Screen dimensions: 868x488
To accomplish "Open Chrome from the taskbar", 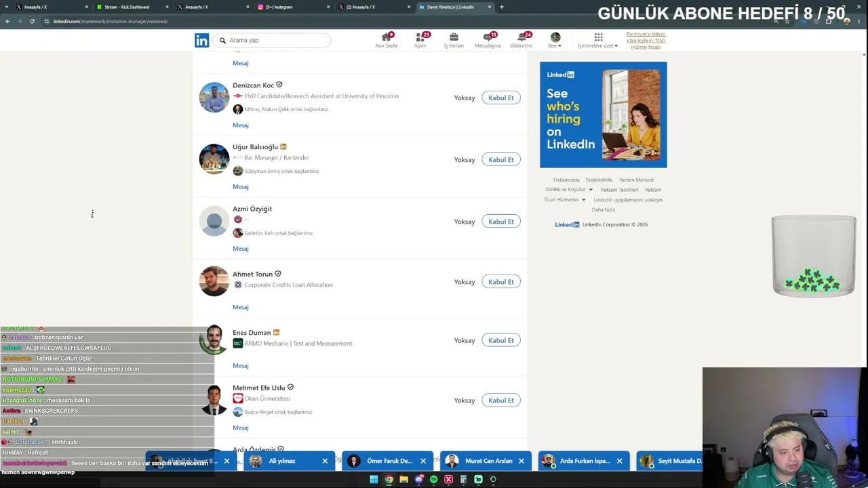I will coord(389,480).
